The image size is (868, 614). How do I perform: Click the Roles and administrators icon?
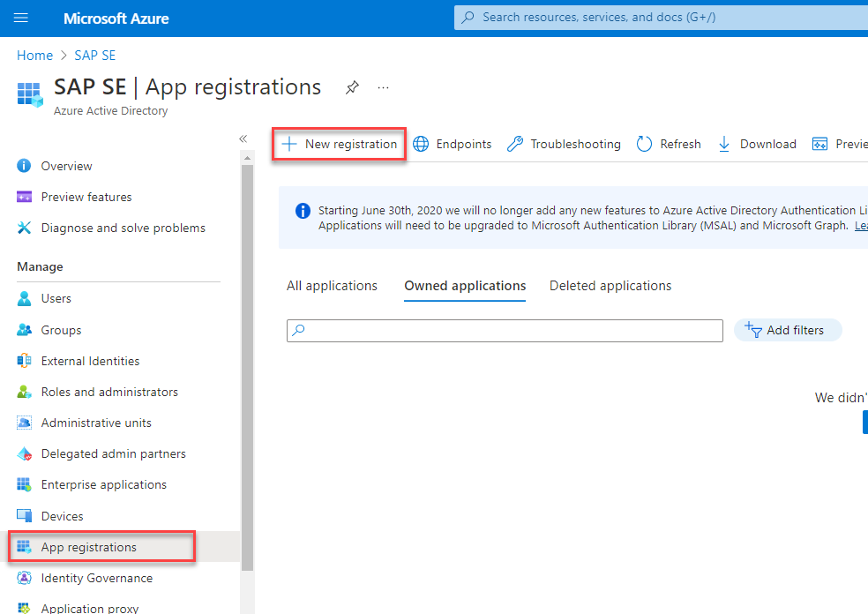pyautogui.click(x=24, y=392)
